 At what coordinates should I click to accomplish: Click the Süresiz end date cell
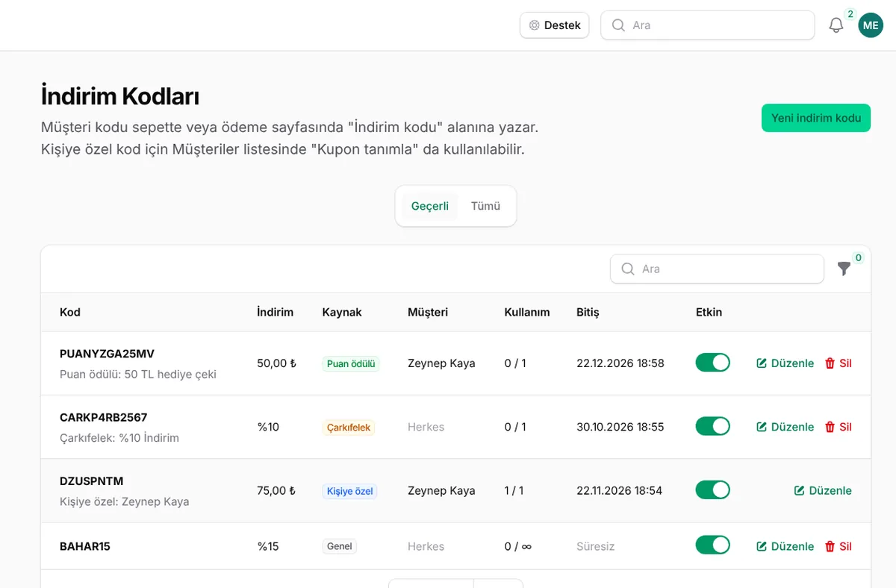[596, 546]
